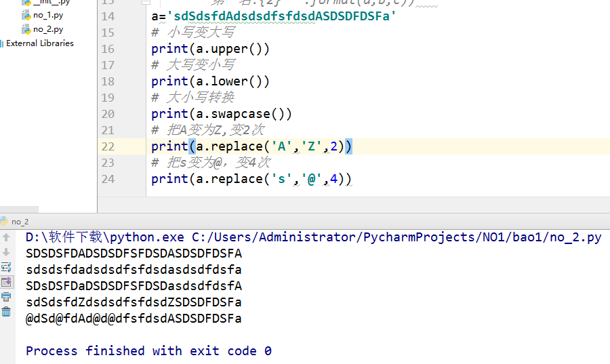Click line number 16 in the gutter
Image resolution: width=610 pixels, height=364 pixels.
[x=108, y=49]
